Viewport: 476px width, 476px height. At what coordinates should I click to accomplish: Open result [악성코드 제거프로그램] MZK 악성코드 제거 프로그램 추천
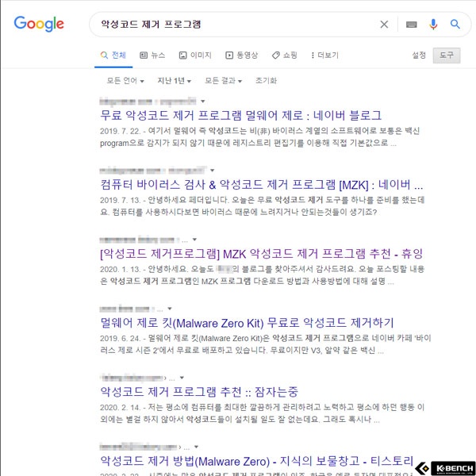tap(261, 254)
